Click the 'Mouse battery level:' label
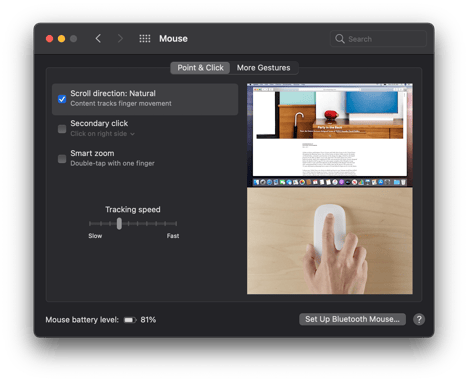 point(82,320)
